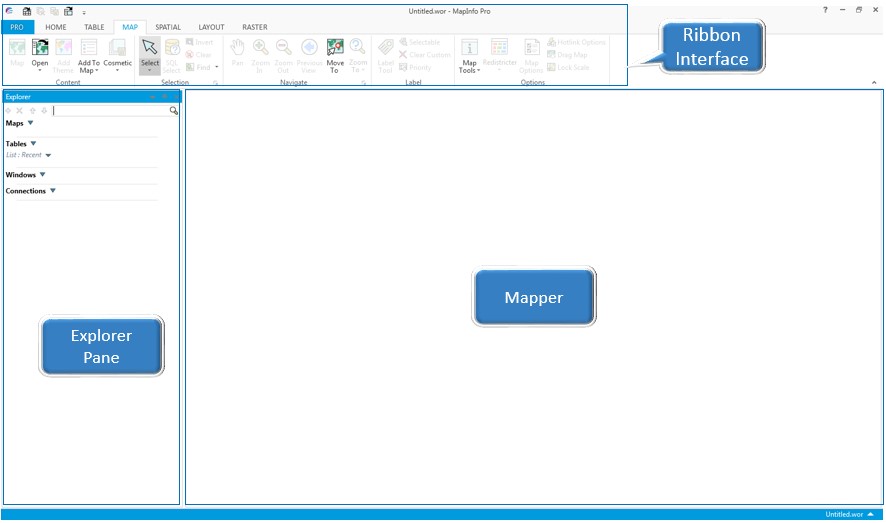Collapse the Connections section in Explorer
The width and height of the screenshot is (886, 523).
click(53, 191)
